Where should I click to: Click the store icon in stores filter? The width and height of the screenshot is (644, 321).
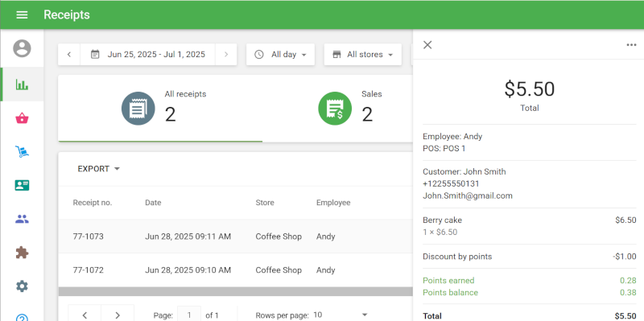coord(336,54)
